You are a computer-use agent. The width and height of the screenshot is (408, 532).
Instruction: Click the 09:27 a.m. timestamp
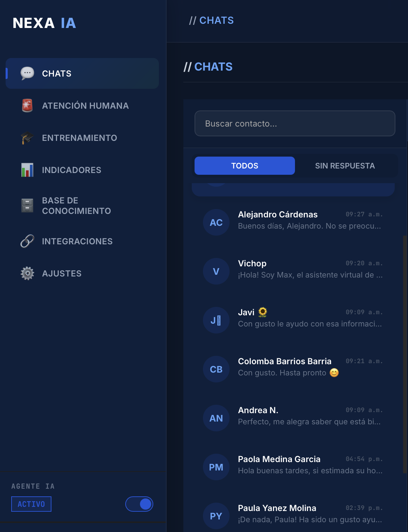364,214
